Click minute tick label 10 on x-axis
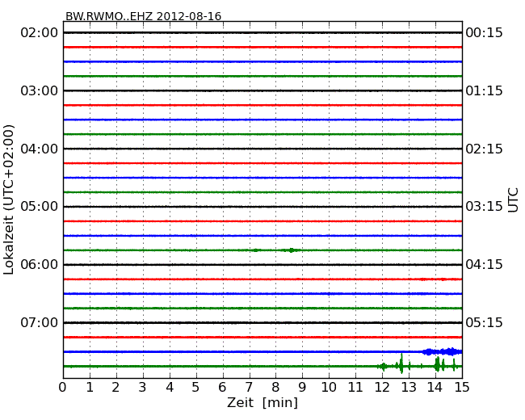 [x=329, y=388]
